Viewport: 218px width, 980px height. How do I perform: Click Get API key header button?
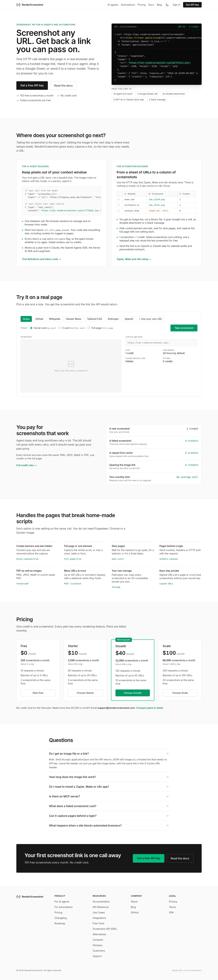pos(192,5)
